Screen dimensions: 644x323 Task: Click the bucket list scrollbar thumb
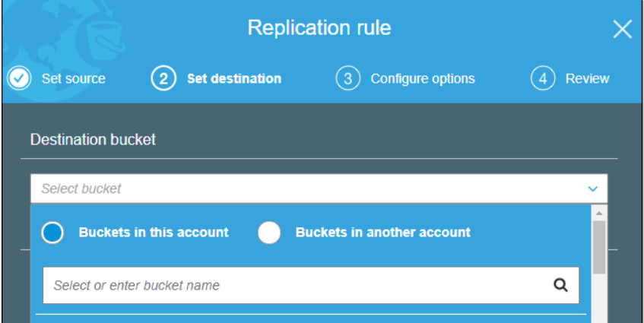click(599, 247)
